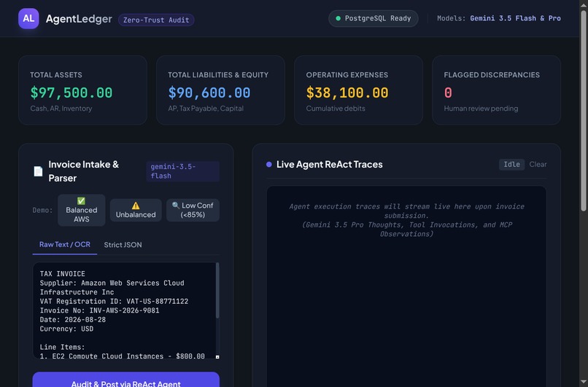Click Human review pending text
Image resolution: width=588 pixels, height=387 pixels.
pos(481,109)
